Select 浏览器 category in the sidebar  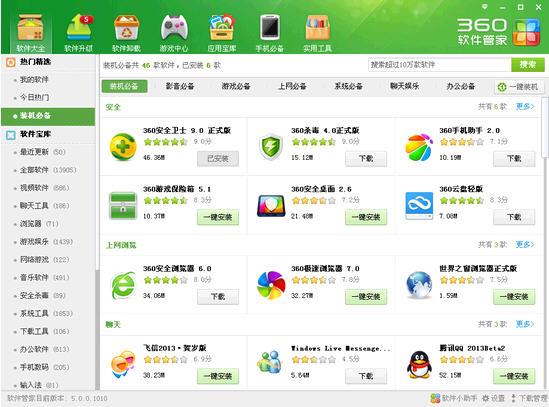point(39,223)
